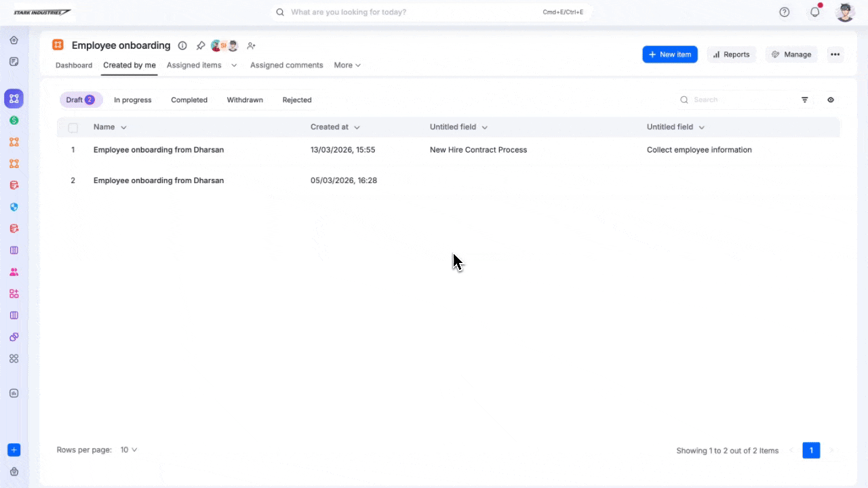Click the table search input field
This screenshot has height=488, width=868.
[739, 100]
